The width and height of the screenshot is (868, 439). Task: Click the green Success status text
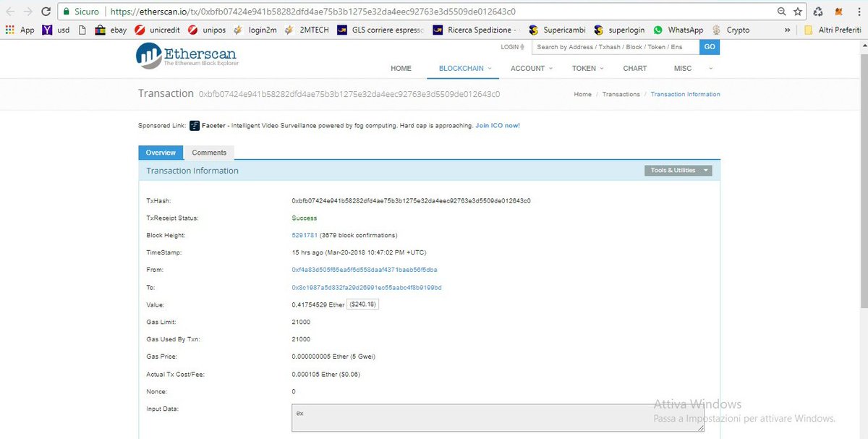[x=305, y=218]
